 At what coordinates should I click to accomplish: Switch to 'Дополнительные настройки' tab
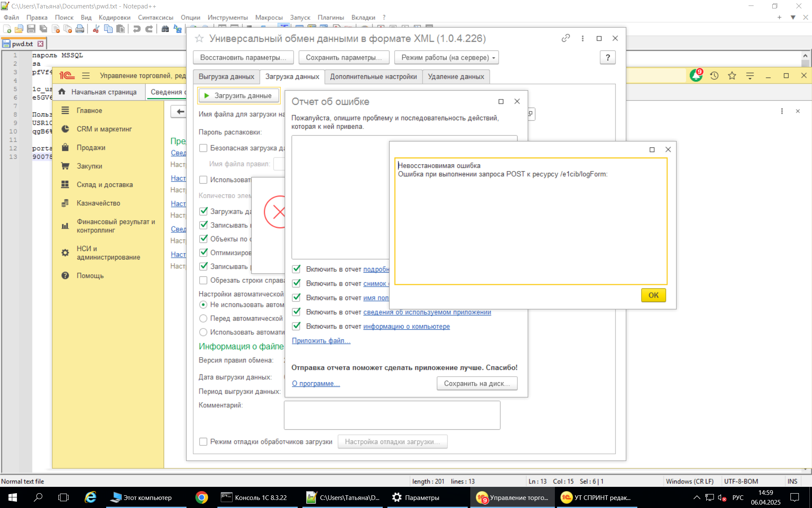point(373,77)
